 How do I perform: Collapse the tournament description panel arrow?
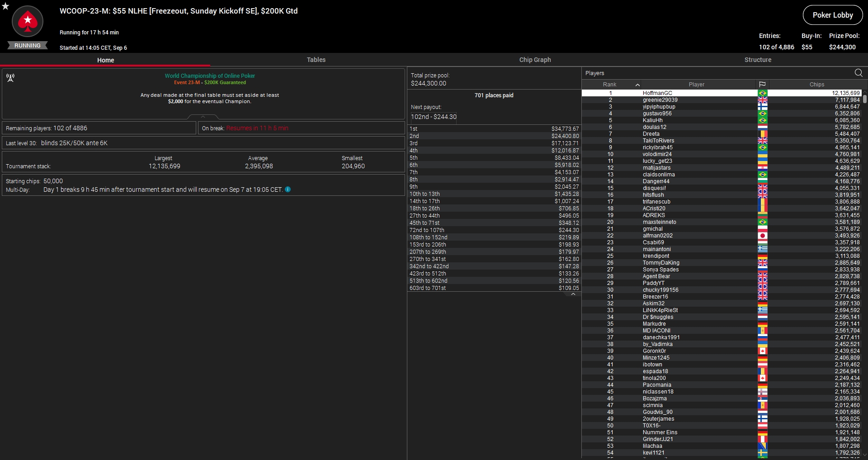tap(203, 117)
